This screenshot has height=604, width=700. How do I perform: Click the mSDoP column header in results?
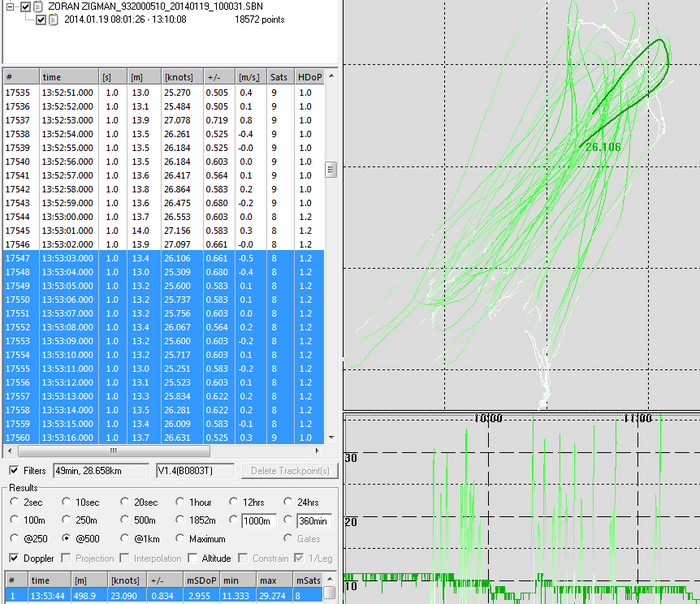click(201, 580)
